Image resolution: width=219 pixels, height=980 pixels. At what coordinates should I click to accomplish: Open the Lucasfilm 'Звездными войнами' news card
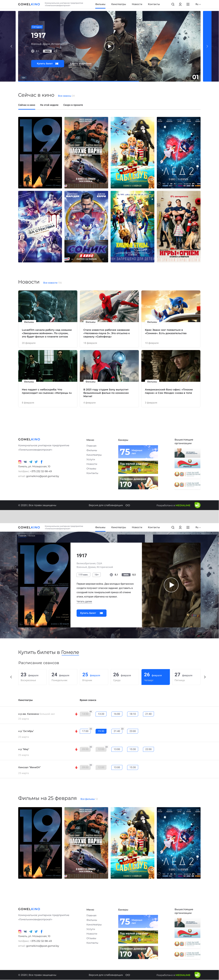point(48,319)
